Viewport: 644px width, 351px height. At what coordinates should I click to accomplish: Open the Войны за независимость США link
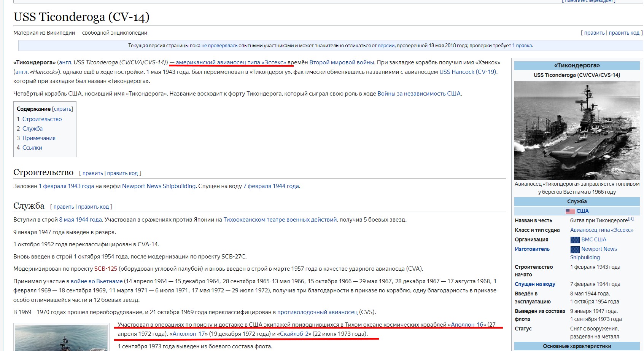coord(419,94)
